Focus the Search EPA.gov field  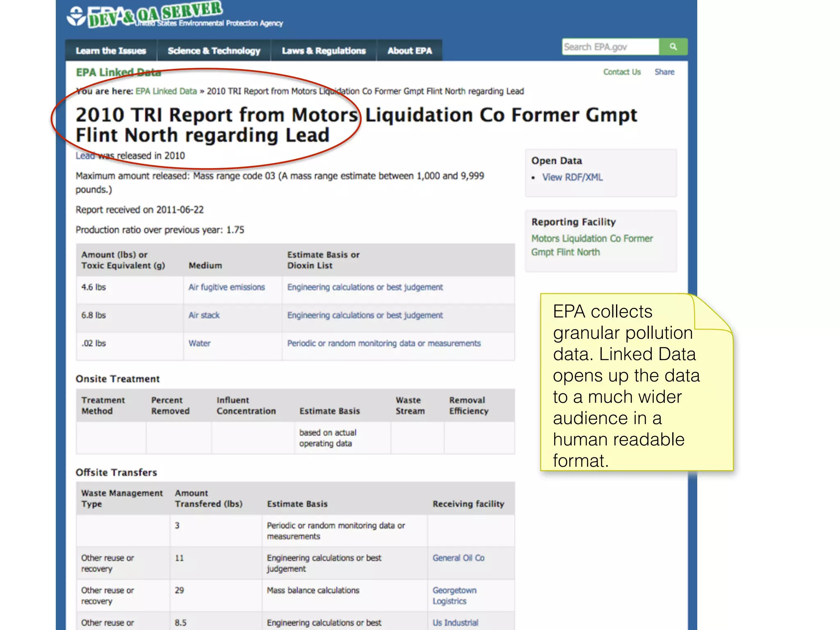[x=611, y=47]
